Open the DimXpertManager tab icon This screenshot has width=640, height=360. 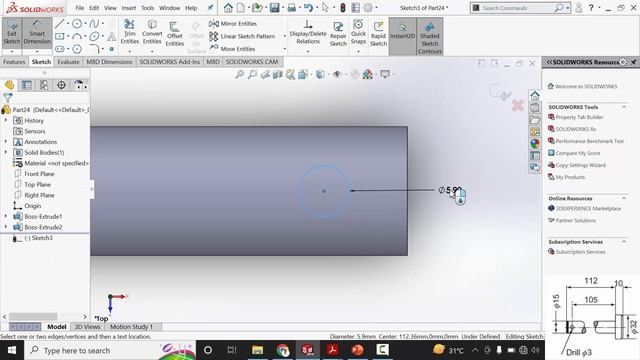[61, 85]
